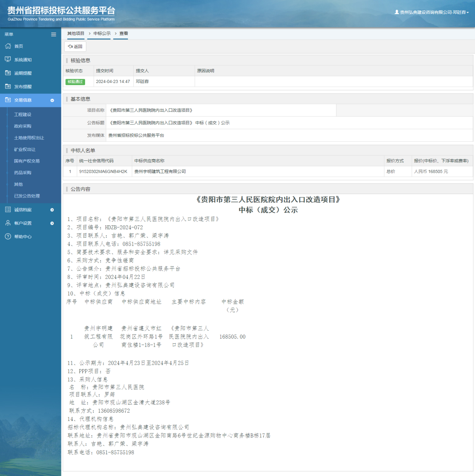The width and height of the screenshot is (475, 476).
Task: Click the 逾期提醒 sidebar icon
Action: tap(8, 73)
